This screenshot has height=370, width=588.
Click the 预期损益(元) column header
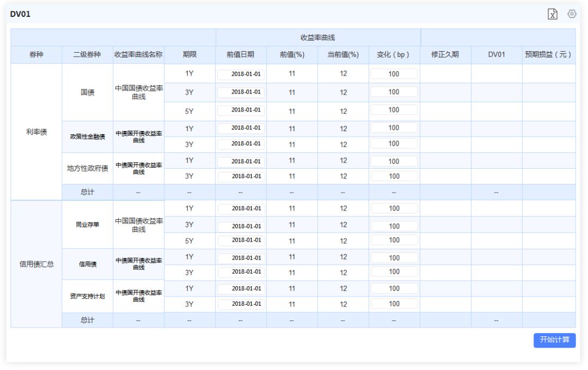point(548,55)
